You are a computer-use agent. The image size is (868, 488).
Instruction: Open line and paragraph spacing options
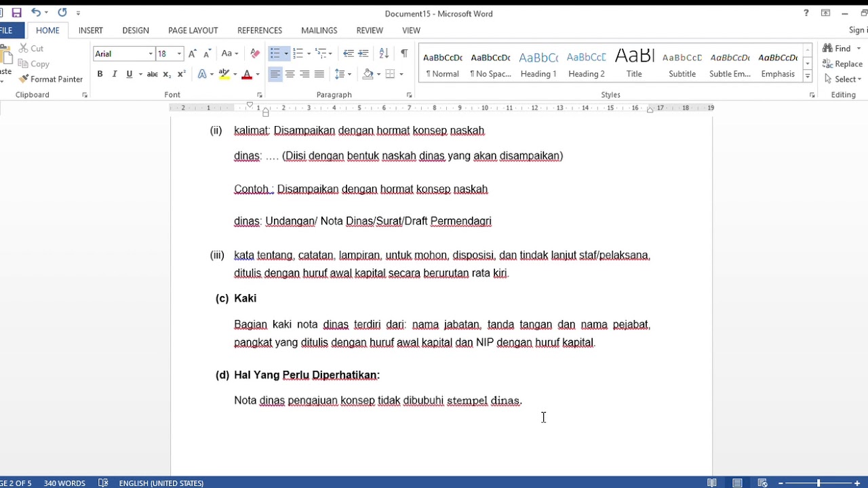coord(342,74)
